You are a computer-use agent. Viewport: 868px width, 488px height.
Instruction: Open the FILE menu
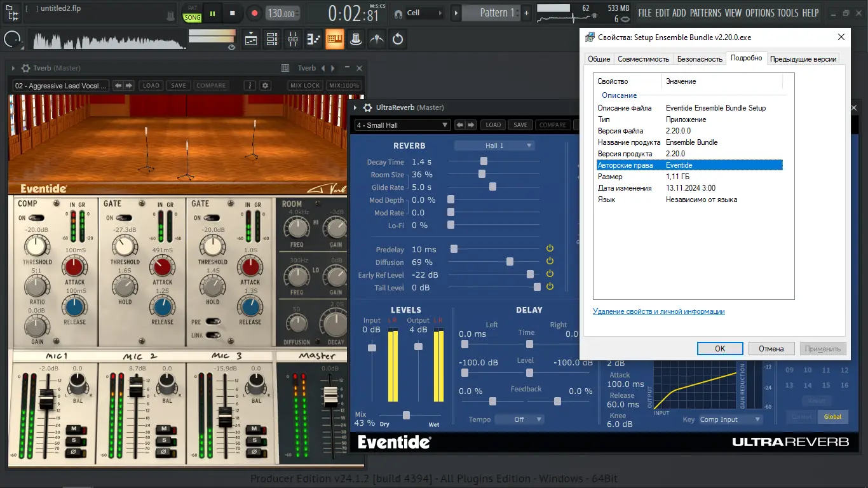pyautogui.click(x=645, y=13)
